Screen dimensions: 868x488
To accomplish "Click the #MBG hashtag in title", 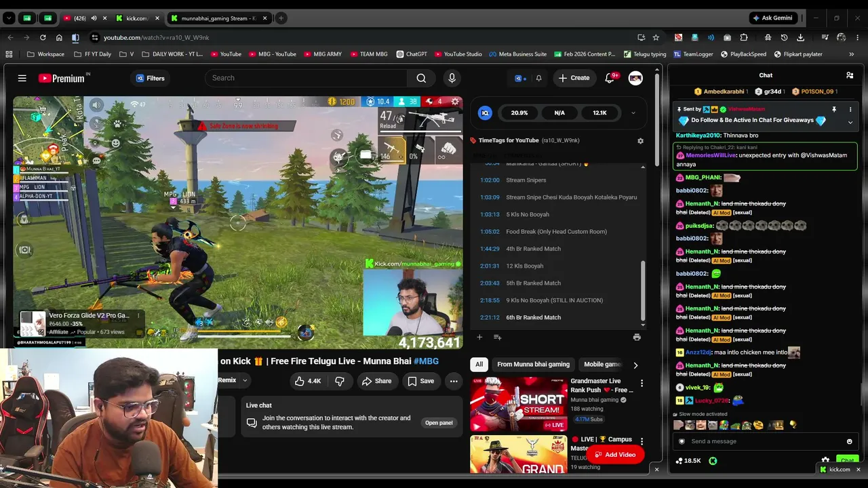I will [x=426, y=361].
